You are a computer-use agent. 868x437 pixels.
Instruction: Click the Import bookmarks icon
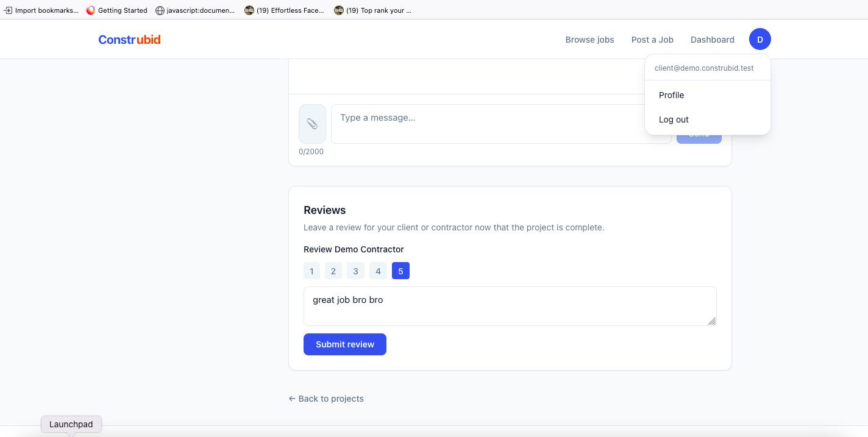pos(9,10)
